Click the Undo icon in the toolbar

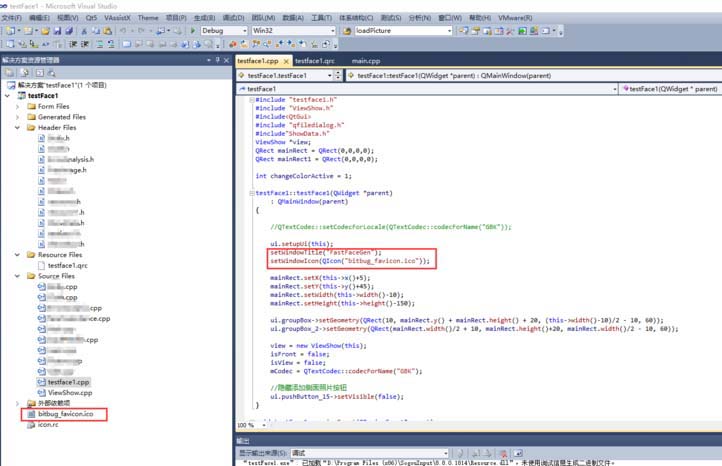123,31
